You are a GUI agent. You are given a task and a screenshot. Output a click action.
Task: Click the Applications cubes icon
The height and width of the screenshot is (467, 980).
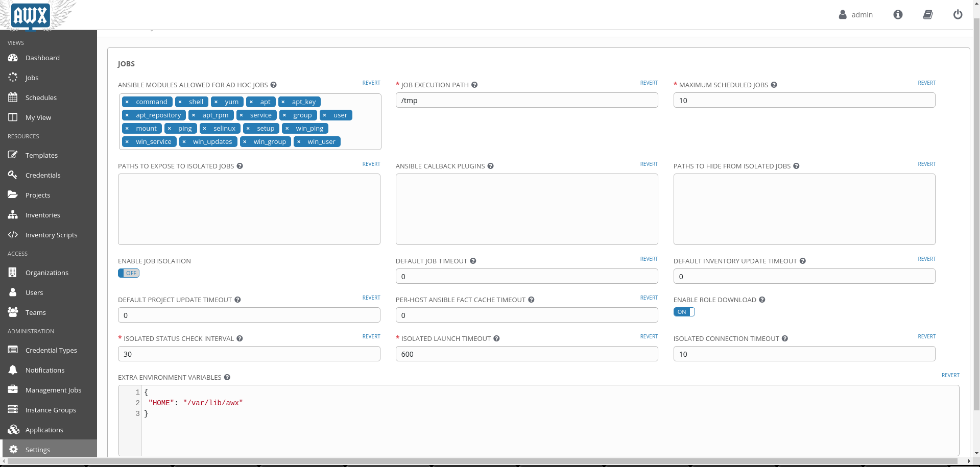[x=13, y=429]
